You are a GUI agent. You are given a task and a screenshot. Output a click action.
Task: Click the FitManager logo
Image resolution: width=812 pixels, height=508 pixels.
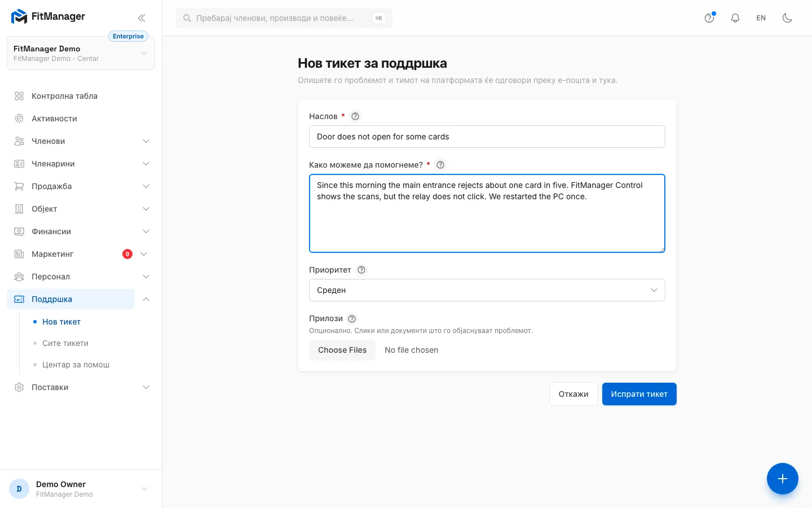point(48,17)
